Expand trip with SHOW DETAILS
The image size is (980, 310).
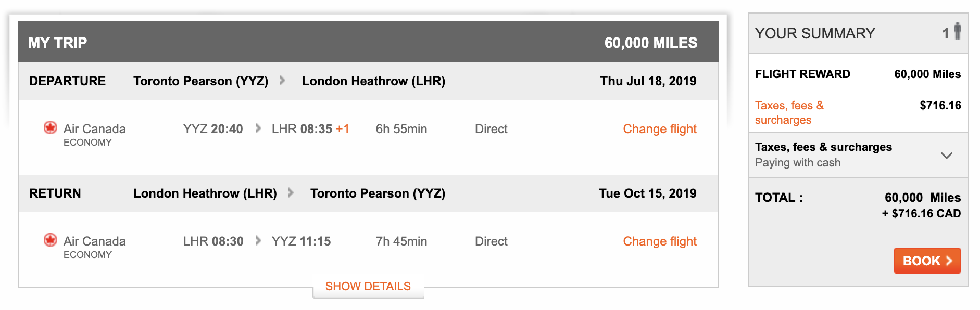[368, 287]
